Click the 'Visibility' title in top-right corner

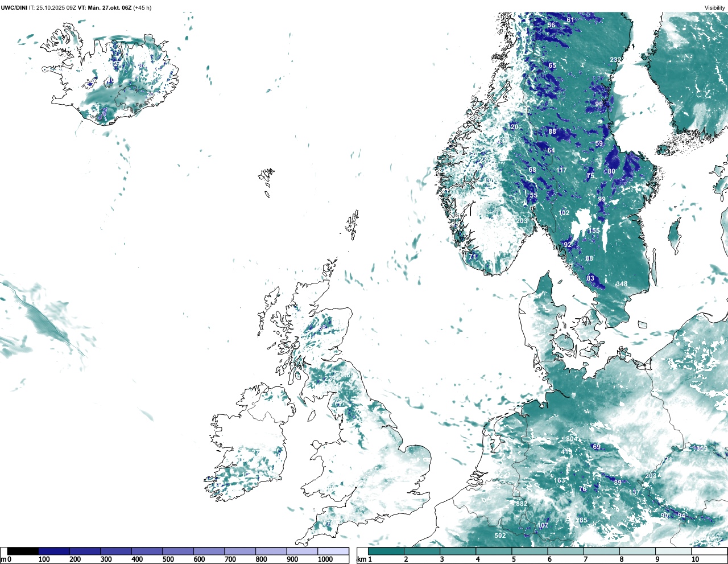coord(715,7)
